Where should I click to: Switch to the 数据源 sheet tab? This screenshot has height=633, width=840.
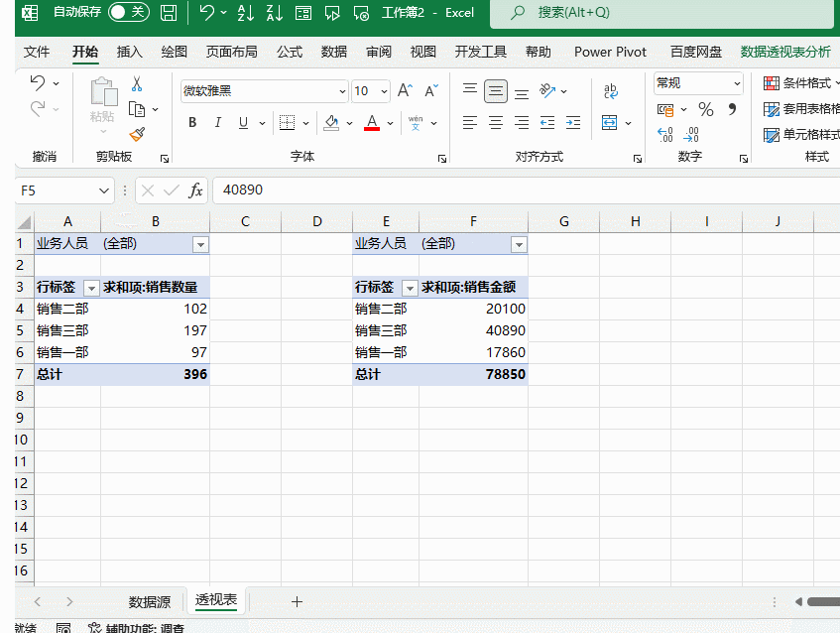150,601
